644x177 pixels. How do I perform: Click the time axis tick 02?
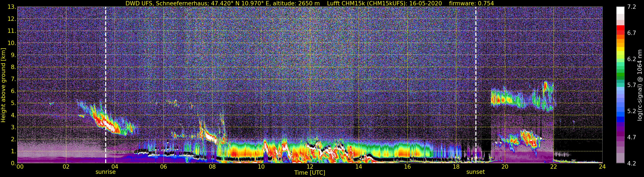click(x=66, y=167)
